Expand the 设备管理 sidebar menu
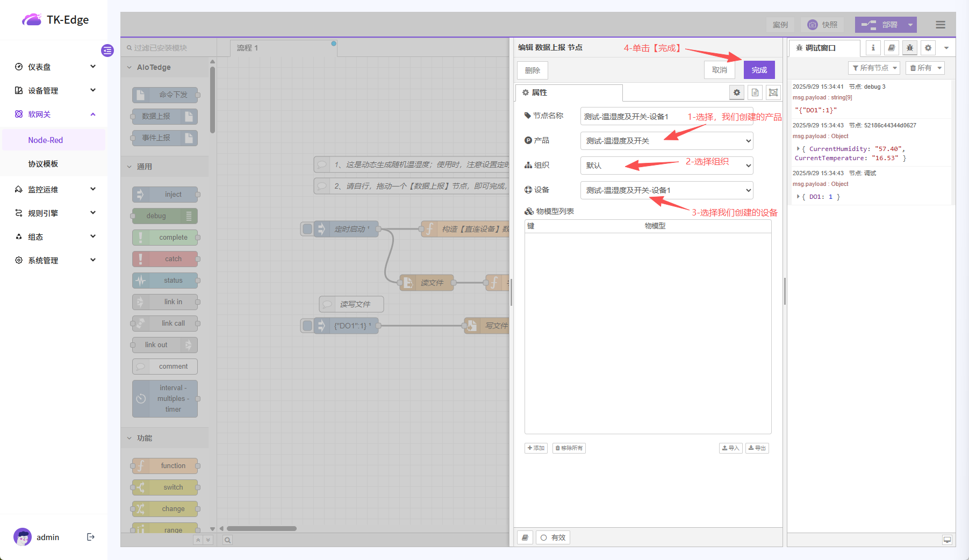Image resolution: width=969 pixels, height=560 pixels. 54,90
